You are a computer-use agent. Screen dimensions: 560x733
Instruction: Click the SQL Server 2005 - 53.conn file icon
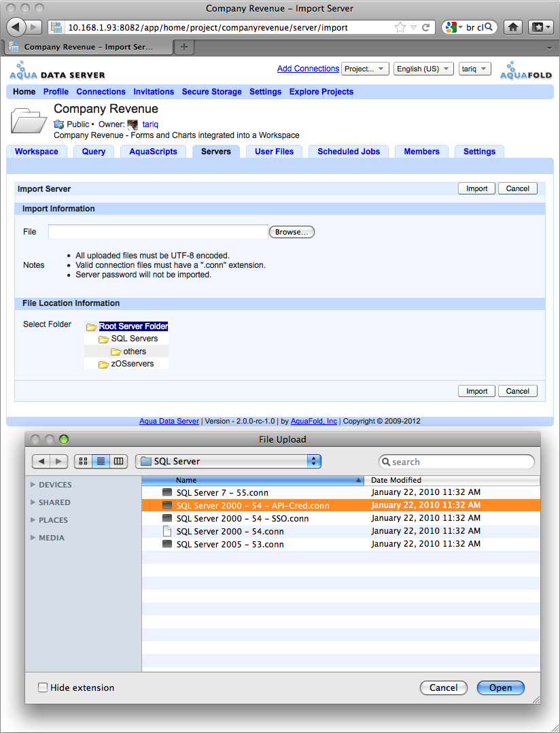(x=167, y=544)
